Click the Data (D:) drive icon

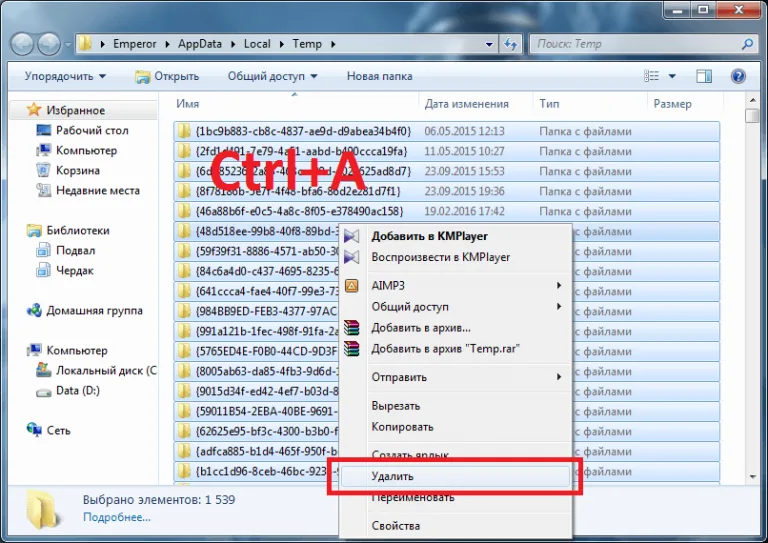[x=44, y=392]
